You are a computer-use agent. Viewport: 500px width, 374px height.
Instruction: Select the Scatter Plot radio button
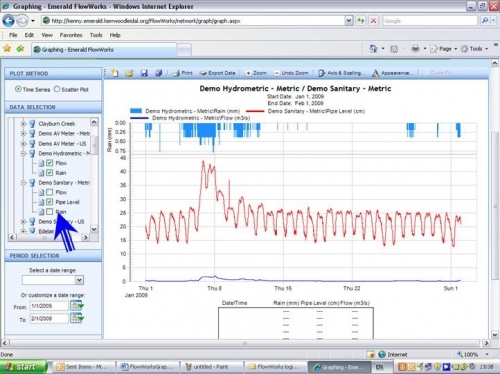(57, 89)
